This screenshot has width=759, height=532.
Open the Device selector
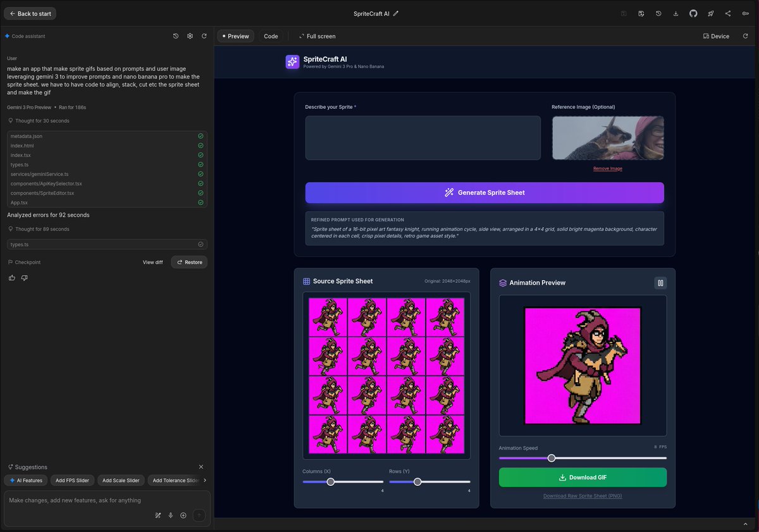716,36
